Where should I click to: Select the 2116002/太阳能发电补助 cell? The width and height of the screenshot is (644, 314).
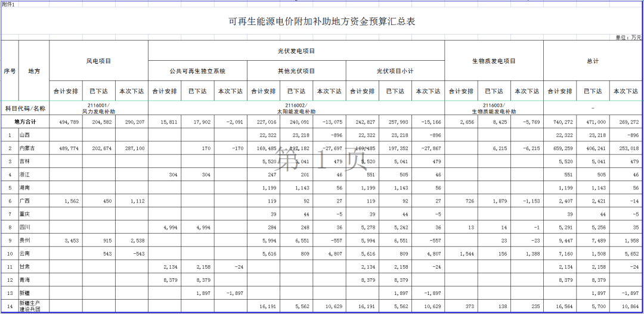click(x=296, y=108)
